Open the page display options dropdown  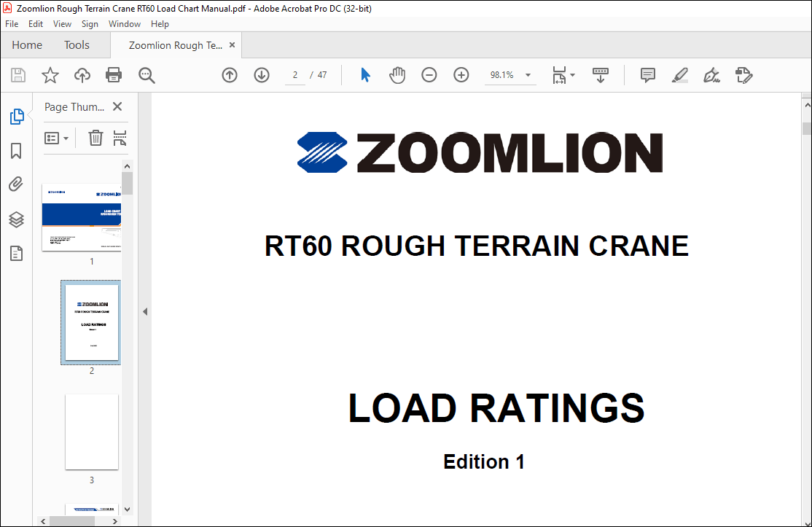[x=563, y=74]
